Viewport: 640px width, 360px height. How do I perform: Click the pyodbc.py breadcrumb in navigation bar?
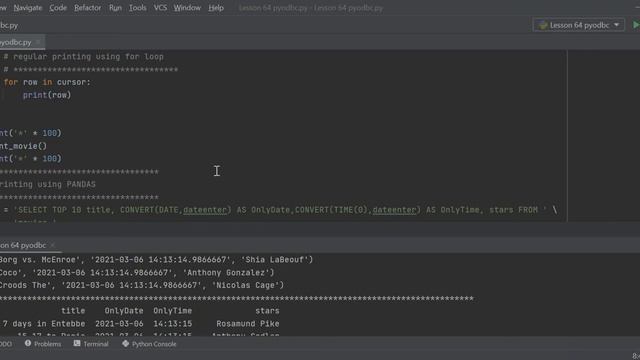click(x=9, y=25)
